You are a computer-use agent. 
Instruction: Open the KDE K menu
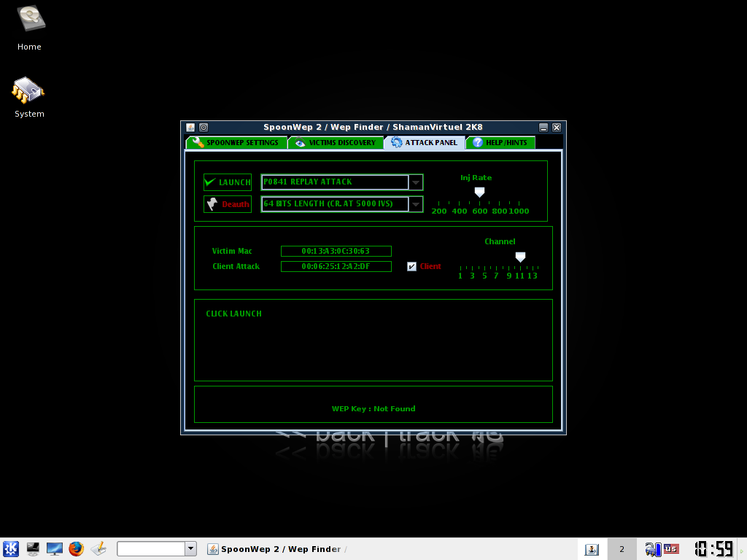point(10,549)
